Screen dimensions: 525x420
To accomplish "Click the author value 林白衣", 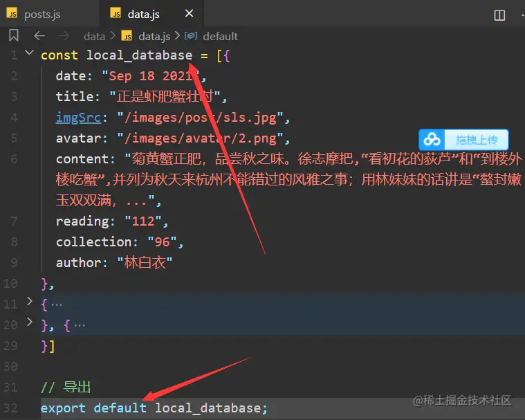I will pos(145,263).
